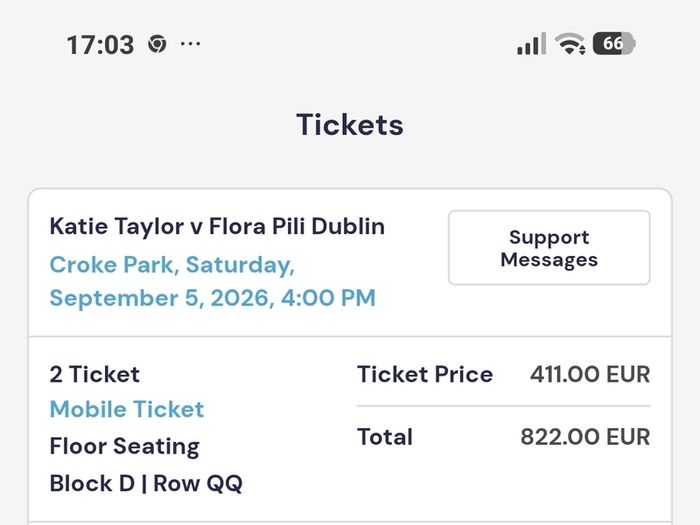The width and height of the screenshot is (700, 525).
Task: Tap the Ticket Price label
Action: point(425,374)
